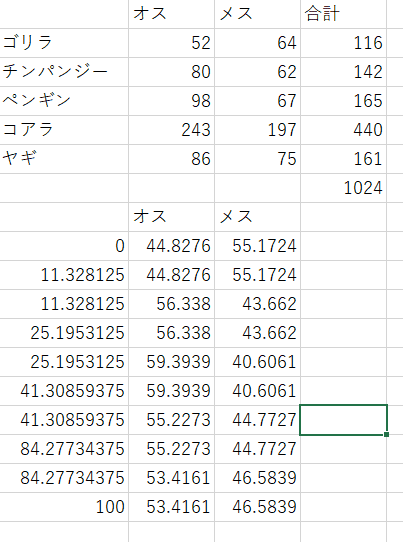Viewport: 403px width, 542px height.
Task: Select the ゴリラ row label cell
Action: [x=64, y=43]
